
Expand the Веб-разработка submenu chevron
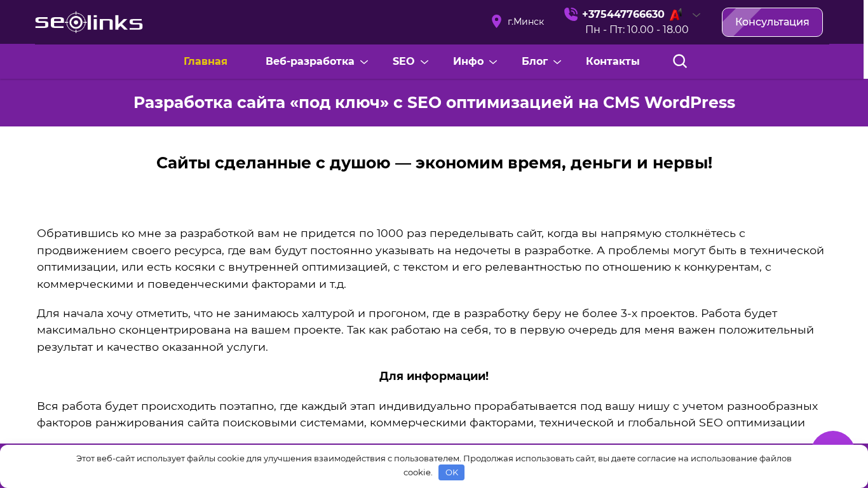pyautogui.click(x=364, y=62)
